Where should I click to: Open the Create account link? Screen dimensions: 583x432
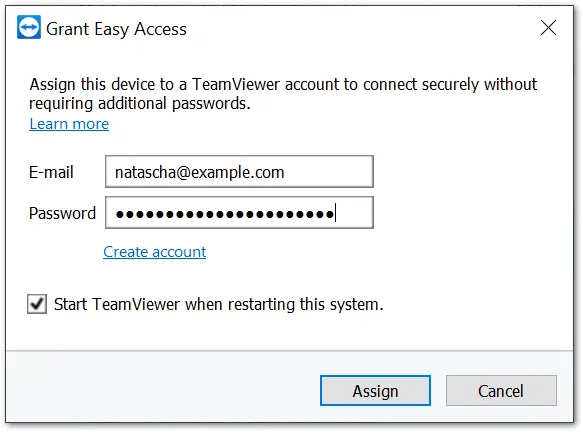[x=155, y=252]
